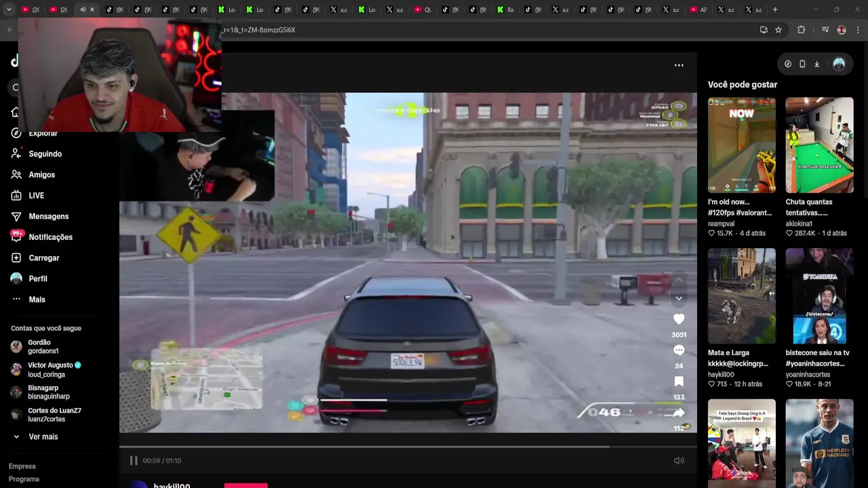Screen dimensions: 868x488
Task: Click the Carregar upload icon
Action: (x=16, y=258)
